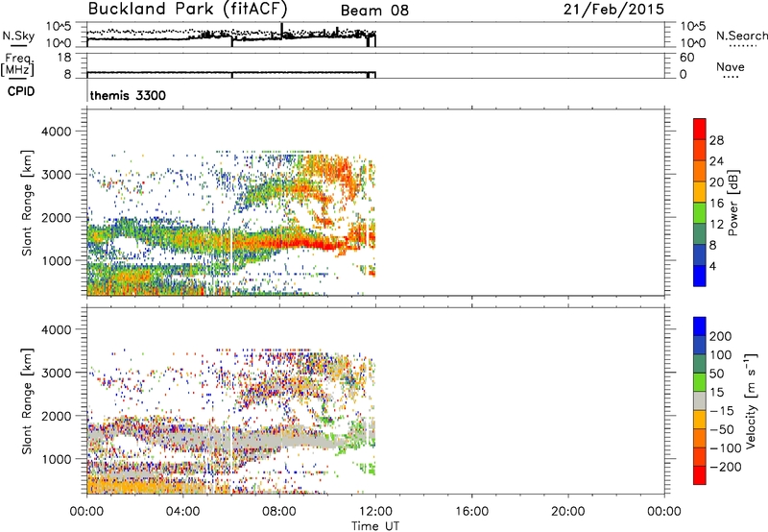Click the "28" Power colorbar label

[716, 140]
